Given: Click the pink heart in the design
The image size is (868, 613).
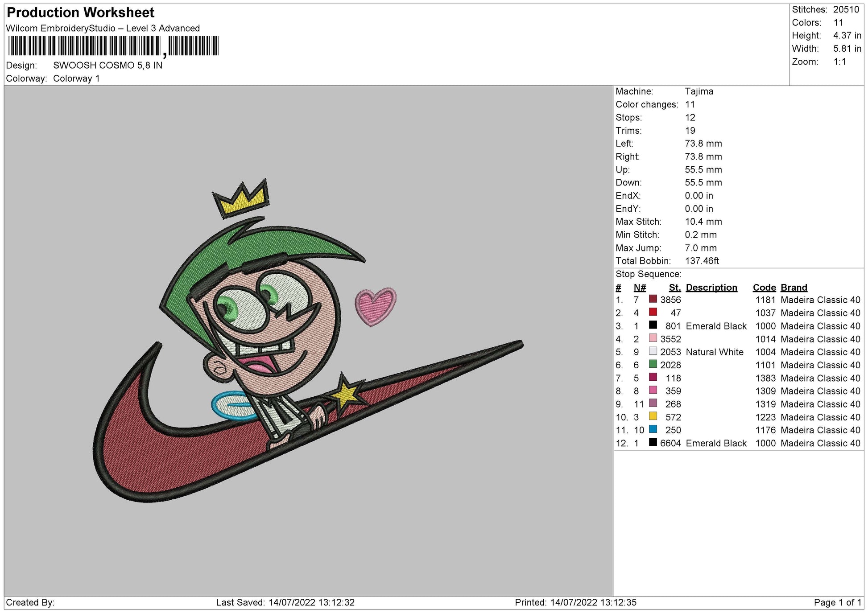Looking at the screenshot, I should tap(375, 306).
